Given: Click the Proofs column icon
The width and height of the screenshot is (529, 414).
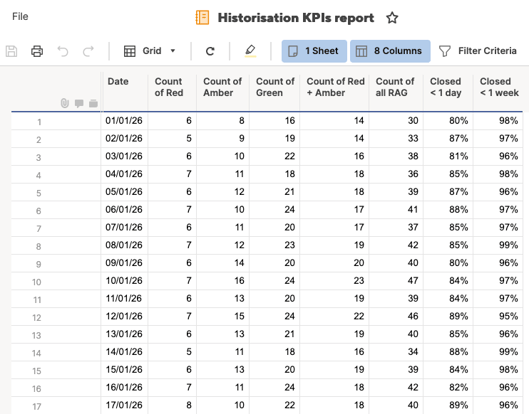Looking at the screenshot, I should (x=93, y=103).
